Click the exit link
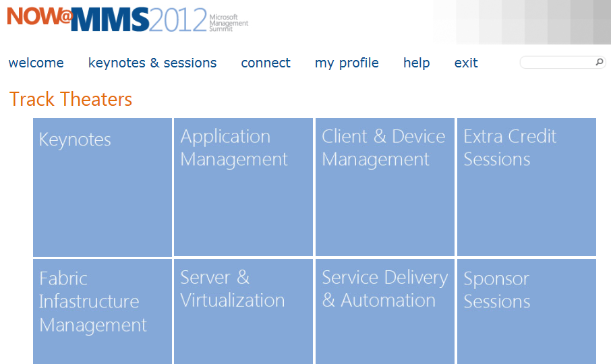 coord(466,63)
